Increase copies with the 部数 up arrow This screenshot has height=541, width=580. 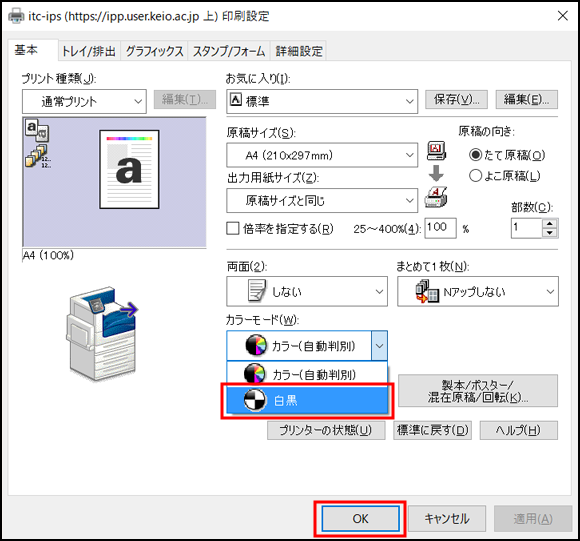(x=550, y=224)
